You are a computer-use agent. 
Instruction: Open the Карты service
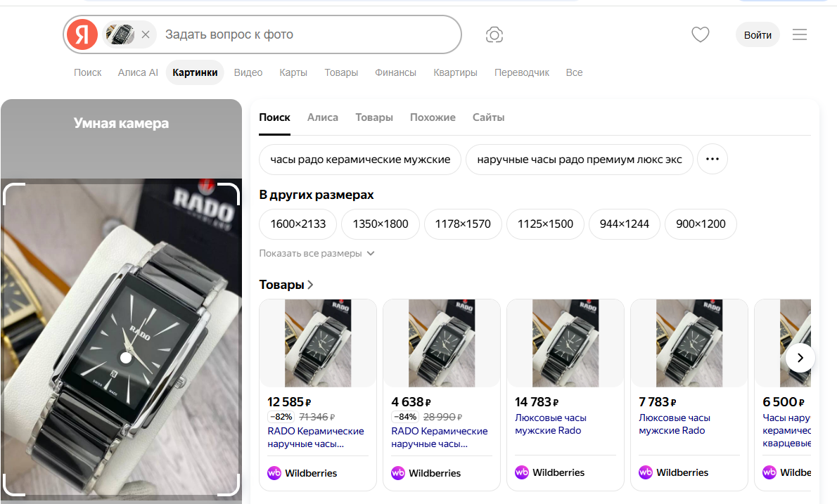pos(293,72)
